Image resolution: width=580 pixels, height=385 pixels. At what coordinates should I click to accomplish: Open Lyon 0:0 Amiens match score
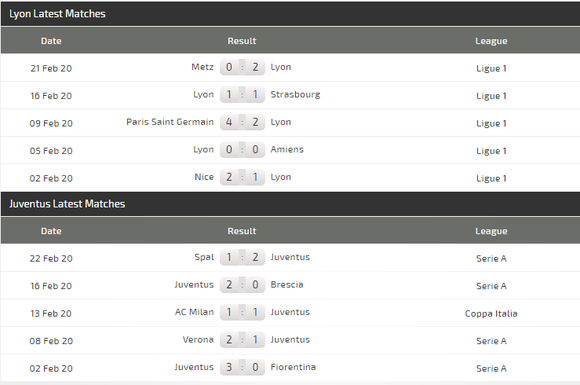coord(242,150)
